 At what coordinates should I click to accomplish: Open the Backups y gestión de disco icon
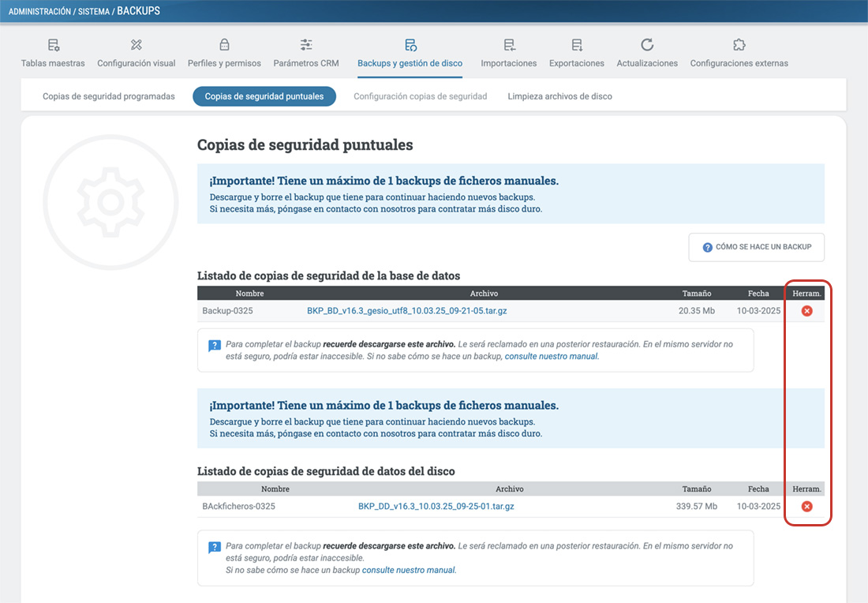[x=410, y=45]
